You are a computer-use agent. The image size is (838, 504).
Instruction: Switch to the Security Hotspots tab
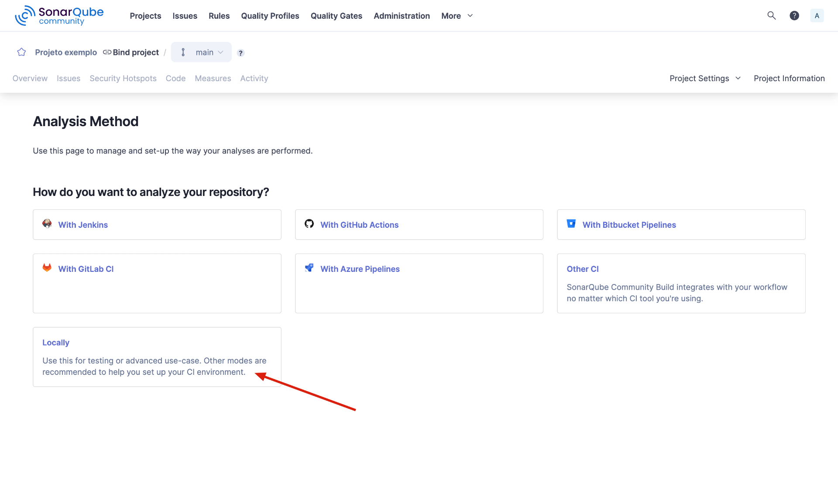[x=123, y=79]
